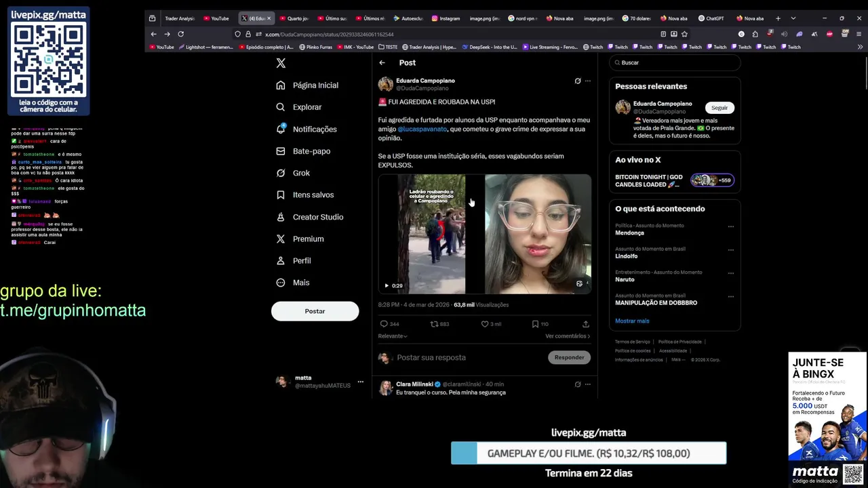
Task: Follow Eduarda Campopiano with the Seguir button
Action: click(x=719, y=108)
